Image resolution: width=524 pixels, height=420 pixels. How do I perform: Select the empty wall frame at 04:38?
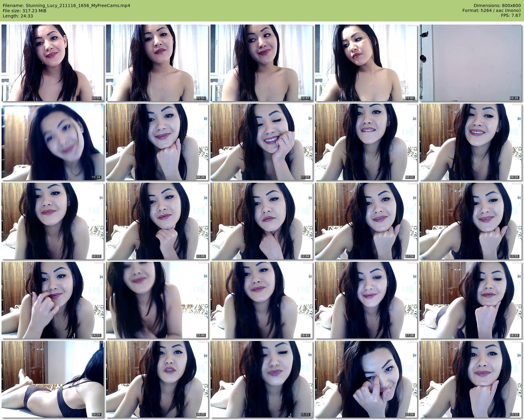pos(471,63)
